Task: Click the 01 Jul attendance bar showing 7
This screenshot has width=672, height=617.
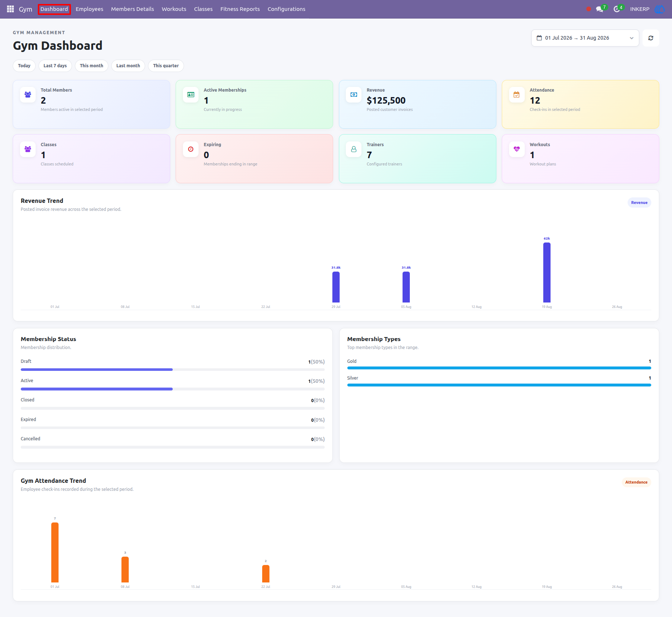Action: 55,552
